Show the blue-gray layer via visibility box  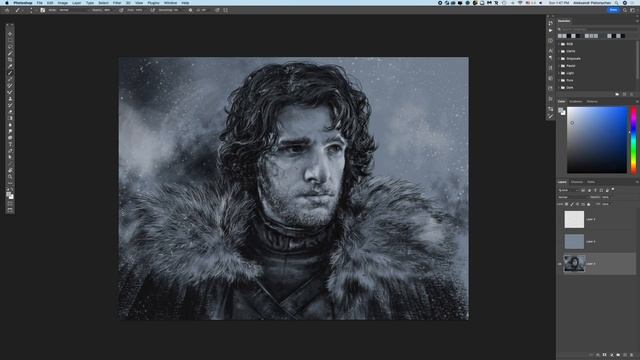coord(560,242)
